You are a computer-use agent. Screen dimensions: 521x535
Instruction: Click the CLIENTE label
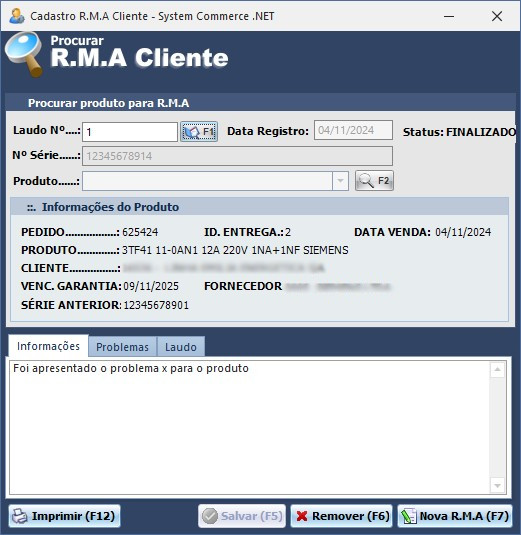coord(71,269)
